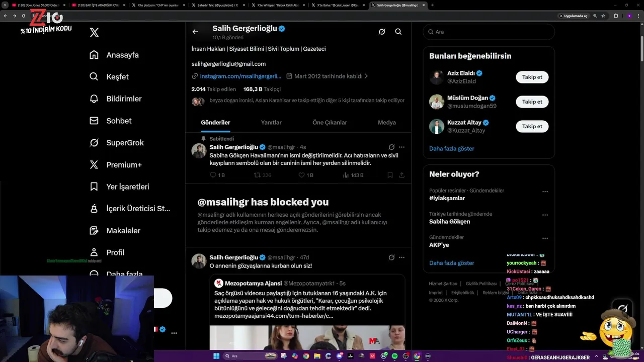Open the instagram.com/msalihgergerli link
The width and height of the screenshot is (644, 362).
coord(240,76)
